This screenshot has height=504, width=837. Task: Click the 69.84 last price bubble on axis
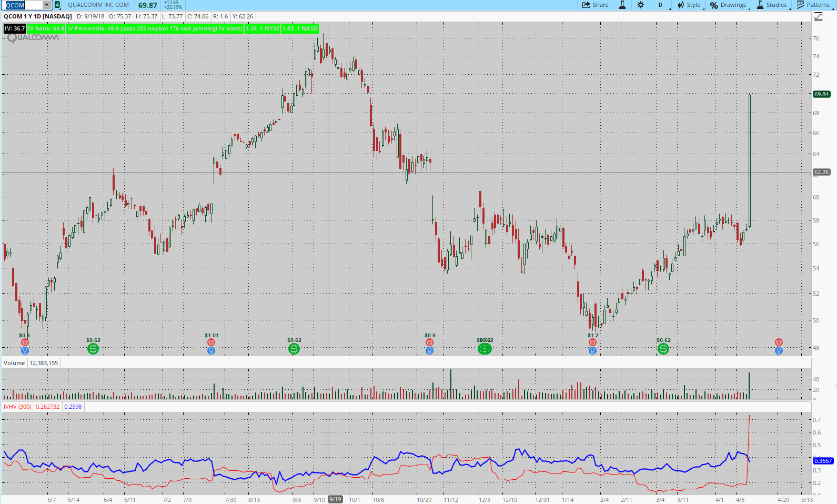pyautogui.click(x=821, y=94)
